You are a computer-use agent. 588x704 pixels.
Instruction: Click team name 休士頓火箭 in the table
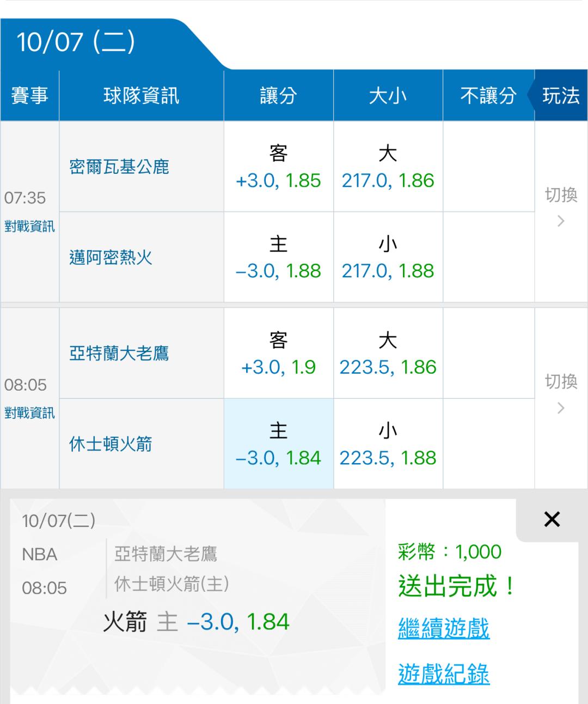111,444
